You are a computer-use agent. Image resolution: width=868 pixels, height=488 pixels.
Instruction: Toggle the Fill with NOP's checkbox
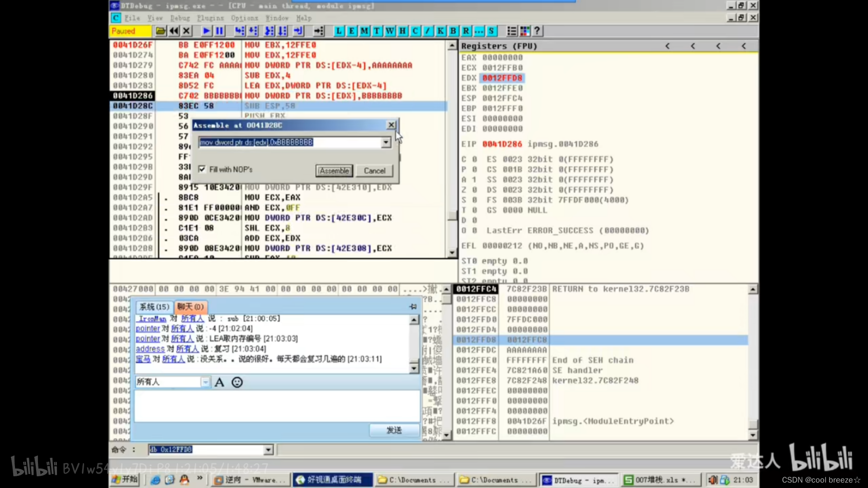click(x=202, y=169)
